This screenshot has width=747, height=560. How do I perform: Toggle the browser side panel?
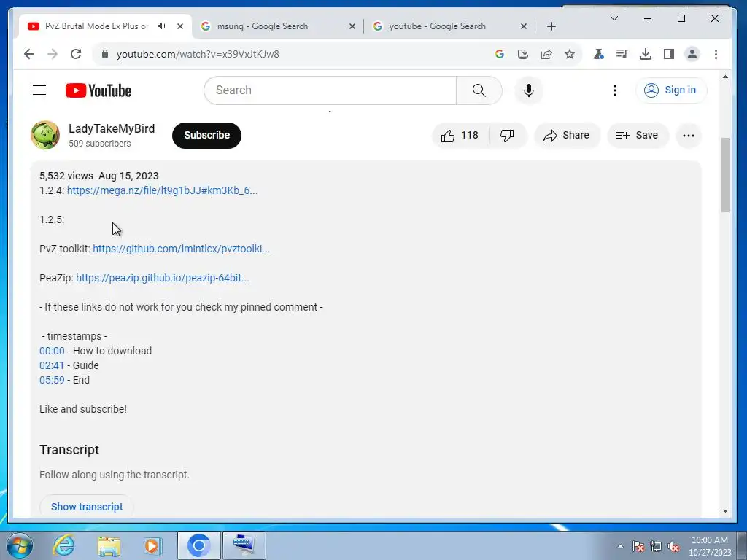click(668, 54)
